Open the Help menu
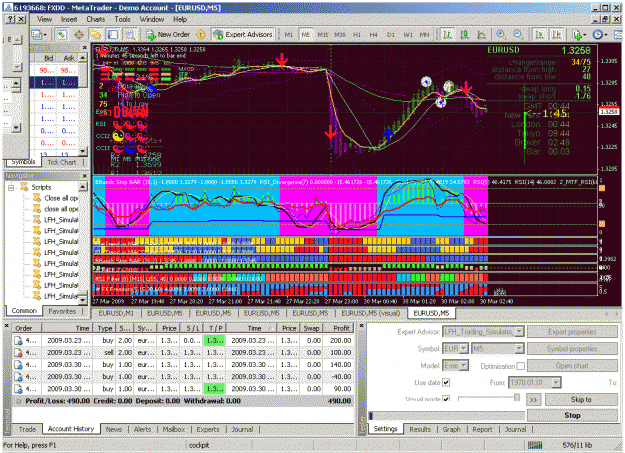625x453 pixels. (180, 19)
